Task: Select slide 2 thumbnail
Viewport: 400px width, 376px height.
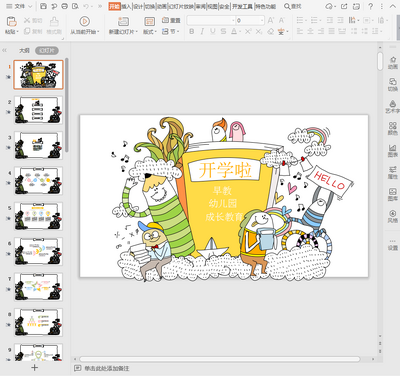Action: 38,110
